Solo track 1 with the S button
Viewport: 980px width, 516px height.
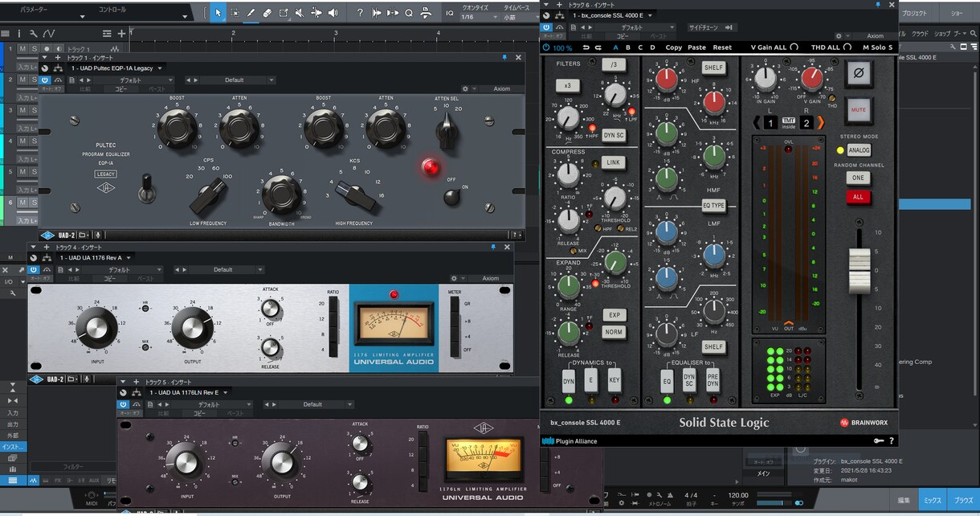(x=34, y=49)
